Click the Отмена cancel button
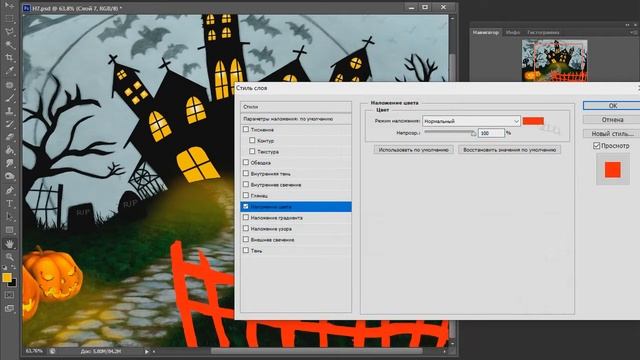The width and height of the screenshot is (640, 360). pos(612,120)
